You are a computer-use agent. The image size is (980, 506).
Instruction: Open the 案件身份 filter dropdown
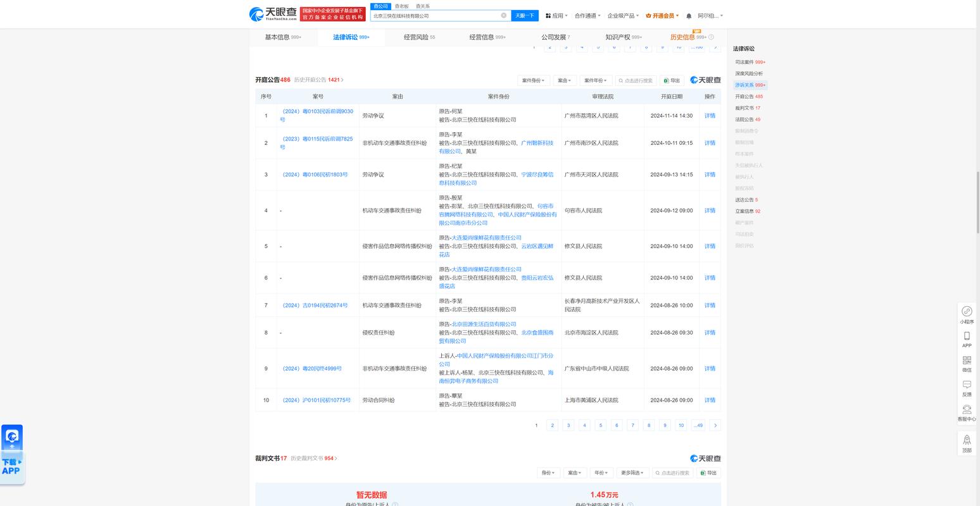pos(533,80)
